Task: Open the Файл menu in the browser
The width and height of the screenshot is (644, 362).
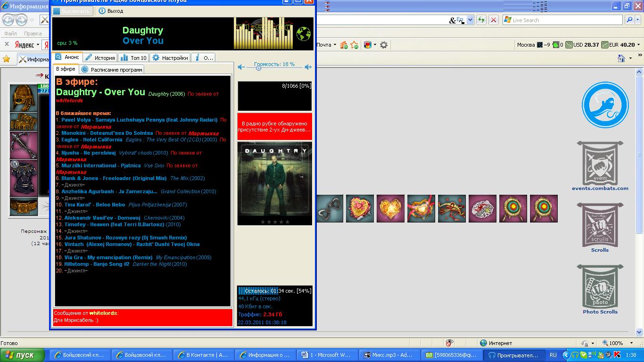Action: pos(10,33)
